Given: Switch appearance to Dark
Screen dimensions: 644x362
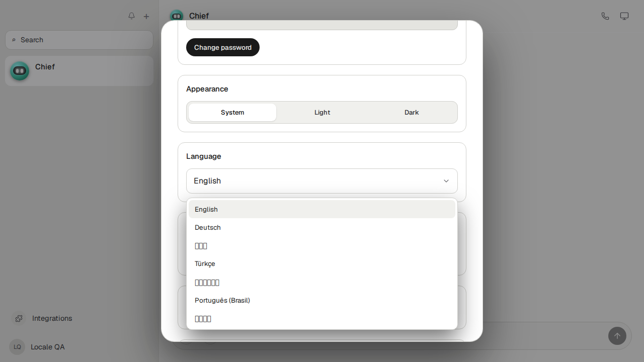Looking at the screenshot, I should point(412,113).
